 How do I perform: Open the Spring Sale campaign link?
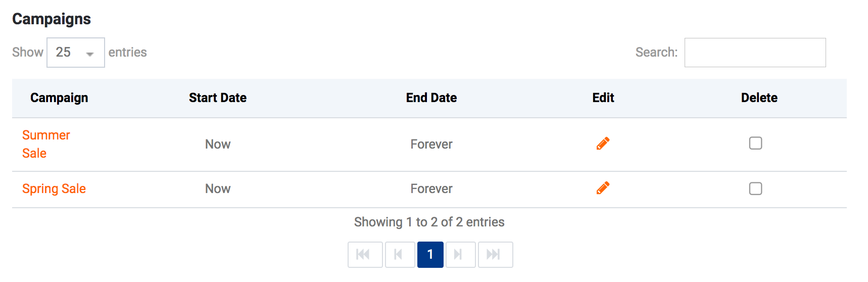click(54, 189)
